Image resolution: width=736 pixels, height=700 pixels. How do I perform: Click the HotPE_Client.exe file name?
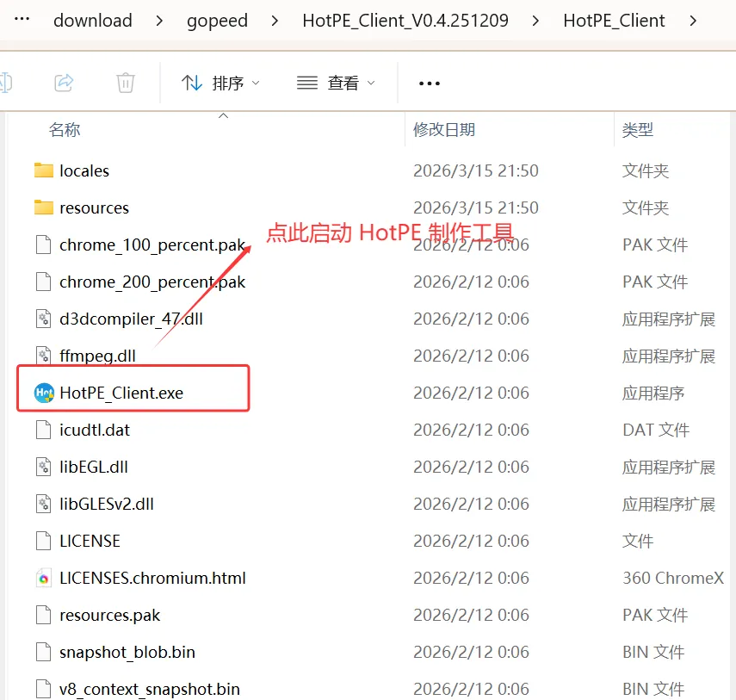click(121, 393)
